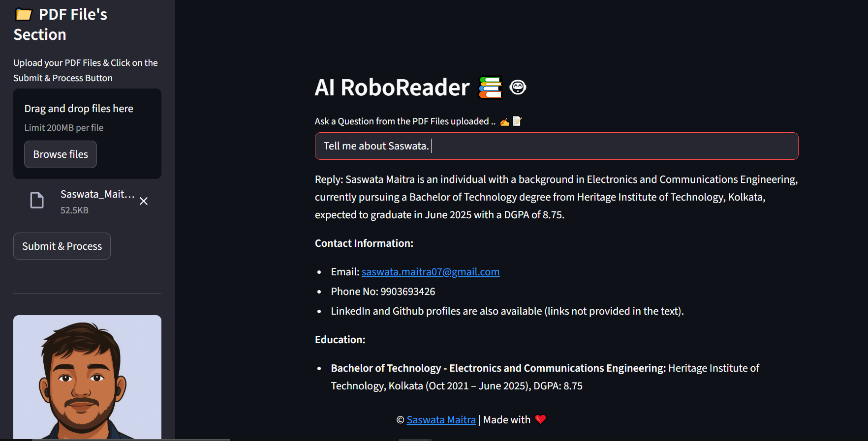This screenshot has width=868, height=441.
Task: Click the 'Drag and drop files here' area
Action: [x=87, y=134]
